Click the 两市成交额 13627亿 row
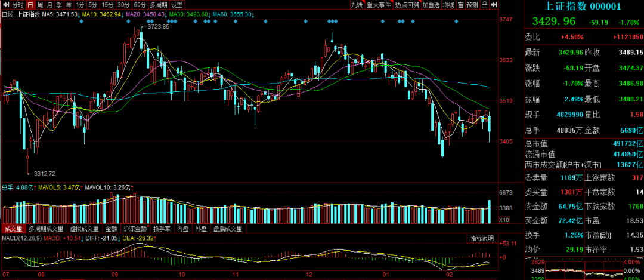Image resolution: width=644 pixels, height=280 pixels. [584, 165]
